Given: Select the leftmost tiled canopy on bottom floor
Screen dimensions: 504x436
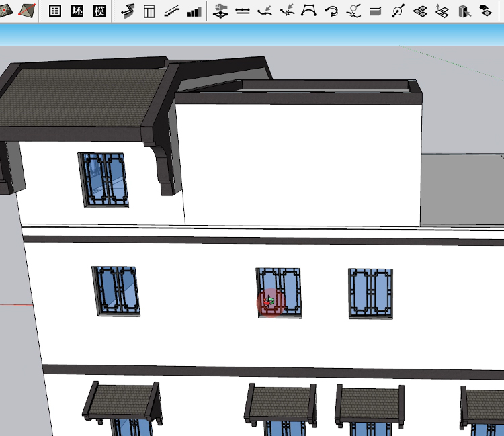Looking at the screenshot, I should [122, 402].
